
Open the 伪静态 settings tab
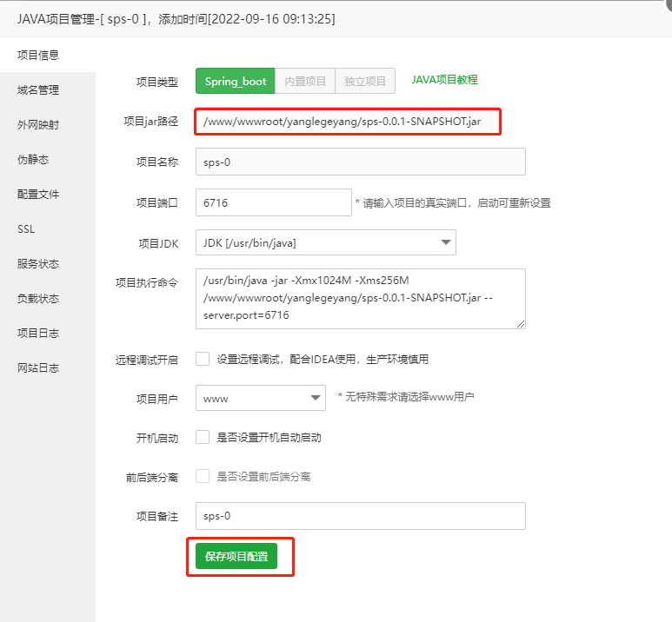tap(33, 159)
